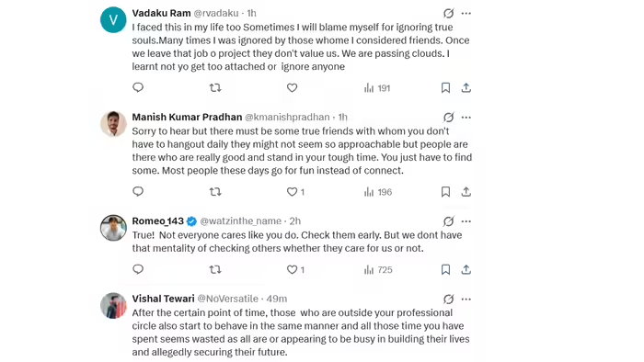
Task: Open Romeo_143's profile picture
Action: tap(113, 228)
